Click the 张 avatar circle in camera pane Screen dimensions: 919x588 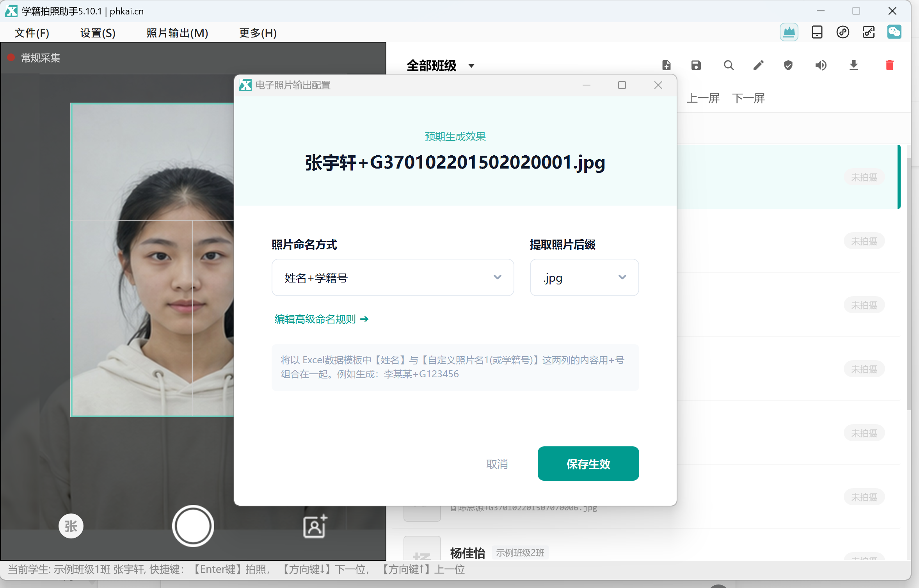[x=71, y=526]
